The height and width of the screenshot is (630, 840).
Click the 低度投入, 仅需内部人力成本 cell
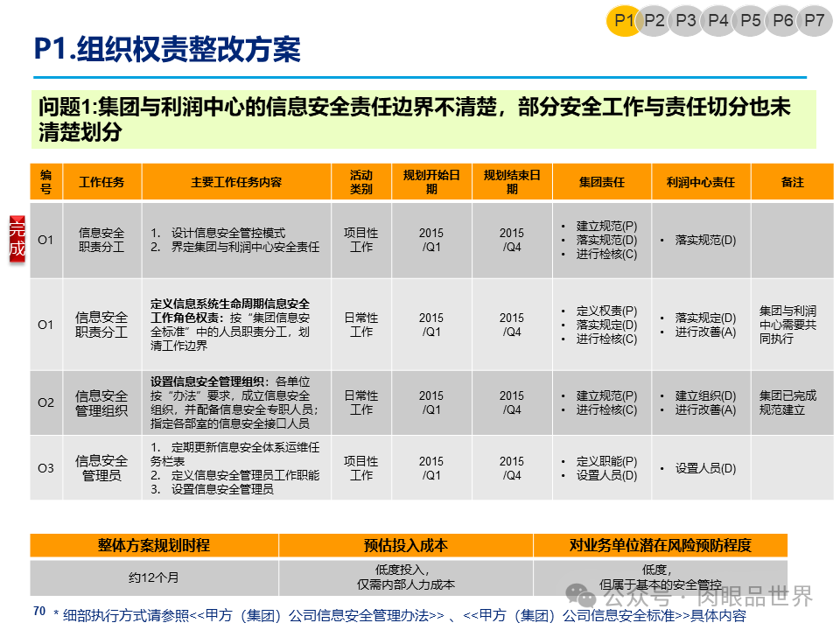click(x=405, y=577)
